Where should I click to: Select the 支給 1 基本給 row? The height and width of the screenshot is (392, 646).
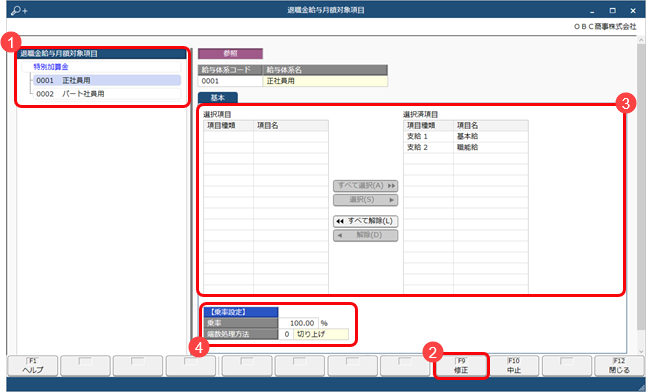pyautogui.click(x=466, y=136)
